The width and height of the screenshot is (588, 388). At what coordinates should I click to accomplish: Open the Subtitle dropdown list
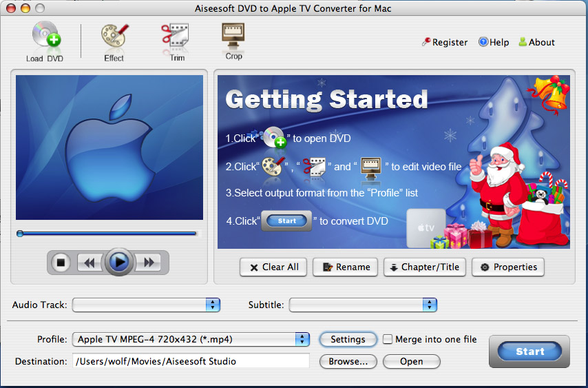(x=430, y=305)
